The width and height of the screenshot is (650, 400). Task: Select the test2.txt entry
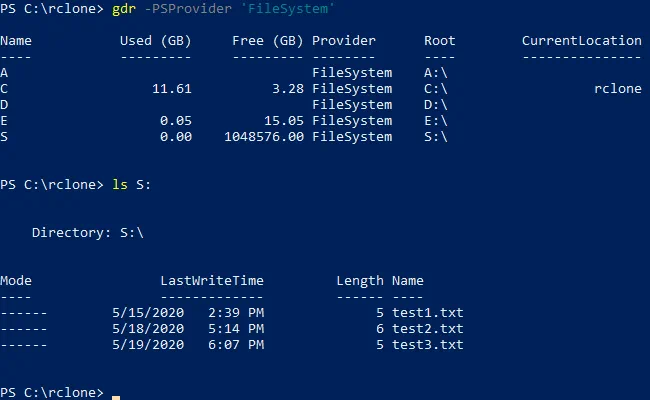(x=427, y=328)
